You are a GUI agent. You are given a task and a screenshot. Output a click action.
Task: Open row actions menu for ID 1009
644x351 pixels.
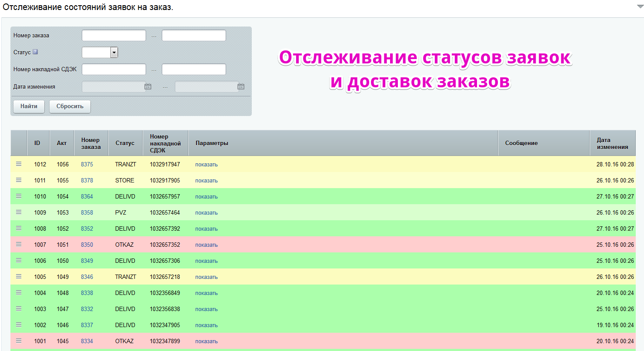(19, 212)
